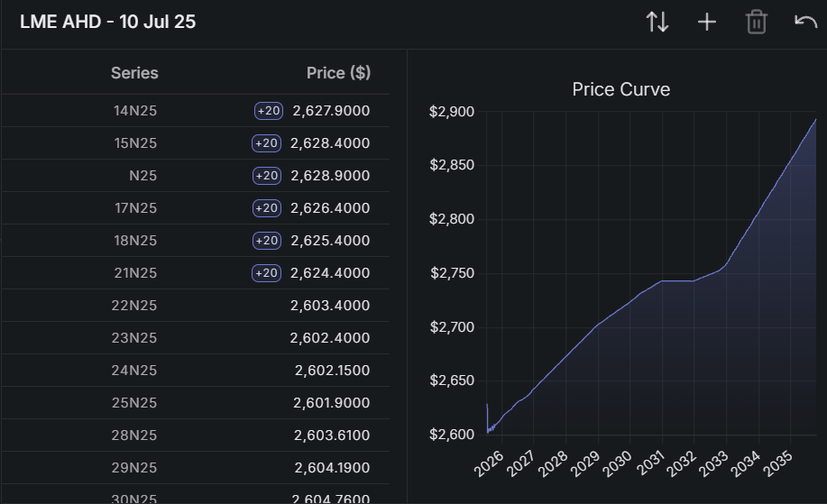Click the 2030 label on chart axis
The image size is (827, 504).
point(618,464)
